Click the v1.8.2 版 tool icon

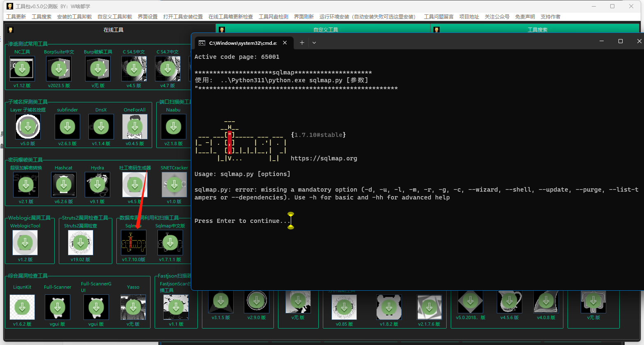[x=389, y=307]
